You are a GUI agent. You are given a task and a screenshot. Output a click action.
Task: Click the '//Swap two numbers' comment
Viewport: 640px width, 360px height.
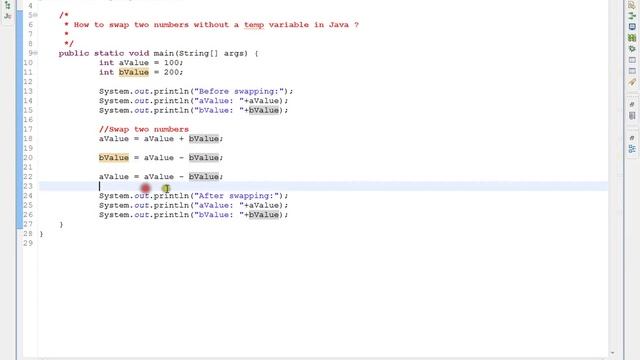coord(144,129)
